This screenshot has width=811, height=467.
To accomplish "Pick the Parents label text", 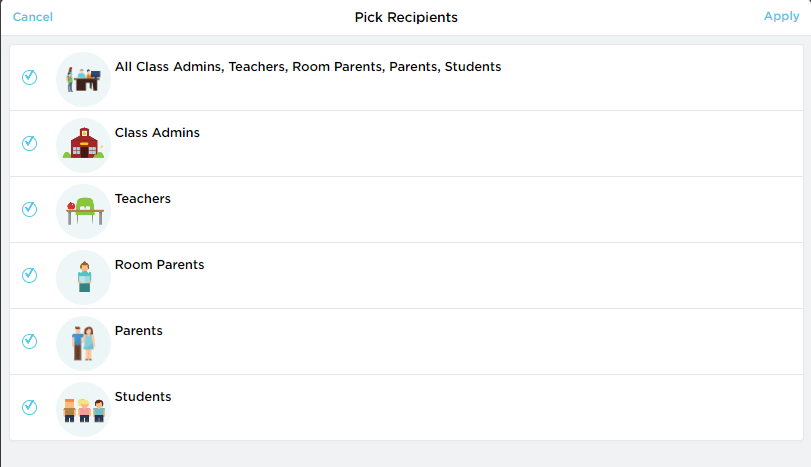I will tap(139, 331).
